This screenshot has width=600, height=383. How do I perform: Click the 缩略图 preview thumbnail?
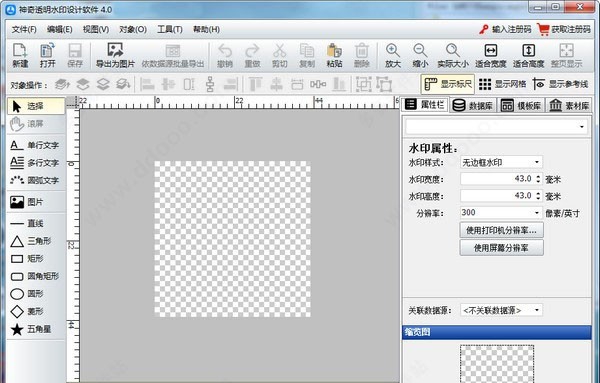[497, 363]
